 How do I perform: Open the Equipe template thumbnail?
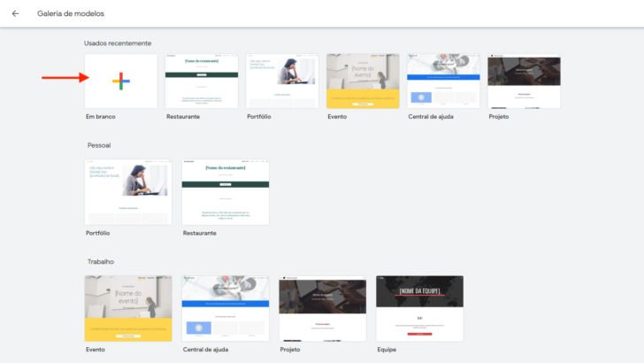tap(419, 307)
